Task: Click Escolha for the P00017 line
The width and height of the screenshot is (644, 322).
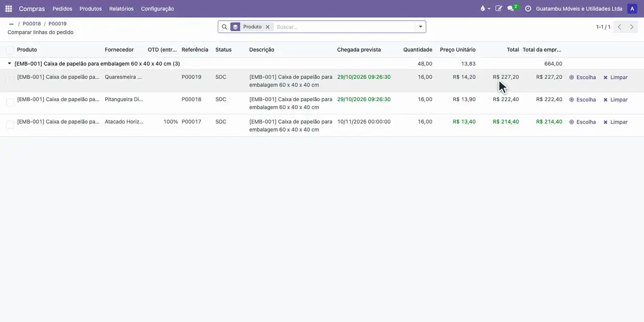Action: coord(583,122)
